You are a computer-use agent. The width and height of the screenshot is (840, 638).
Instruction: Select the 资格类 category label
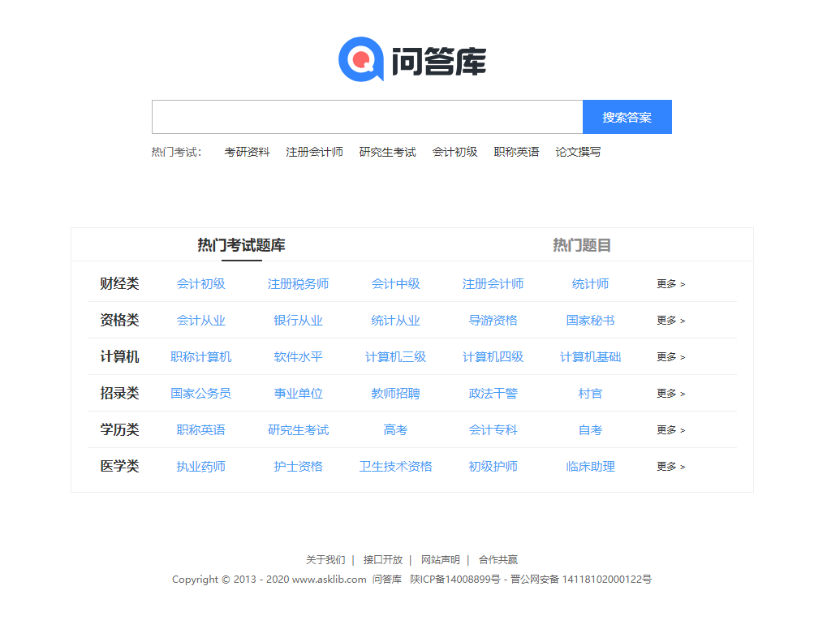(119, 321)
